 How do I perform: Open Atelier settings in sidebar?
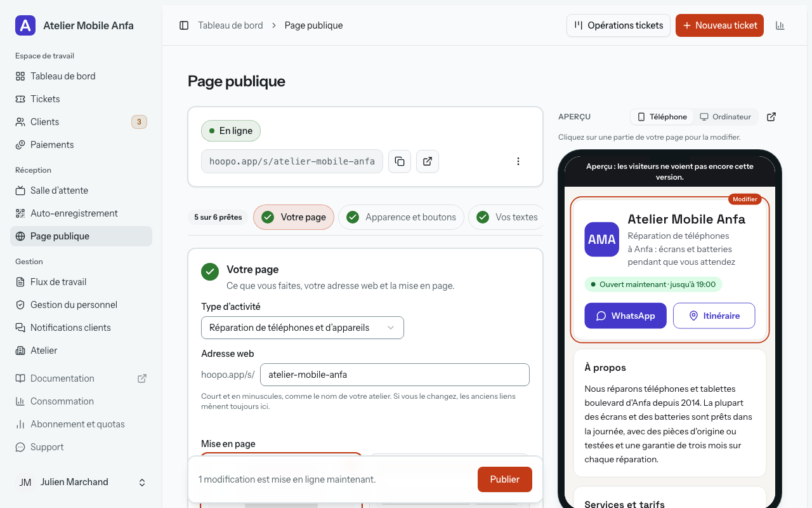(x=81, y=351)
